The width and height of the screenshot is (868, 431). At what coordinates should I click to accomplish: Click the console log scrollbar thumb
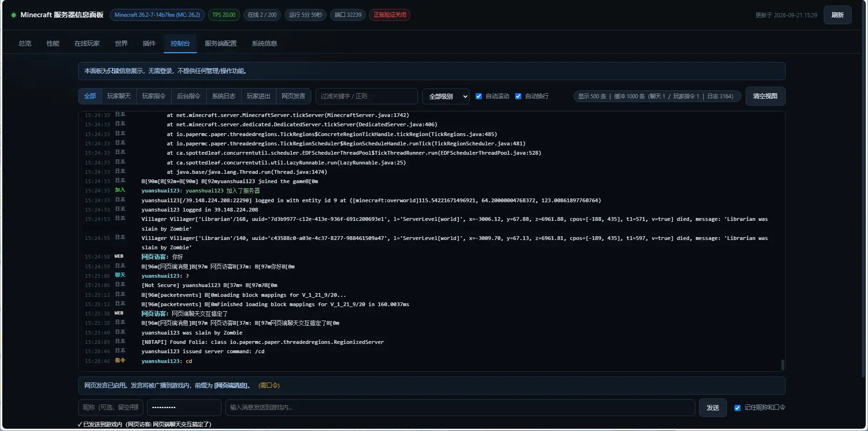tap(783, 364)
